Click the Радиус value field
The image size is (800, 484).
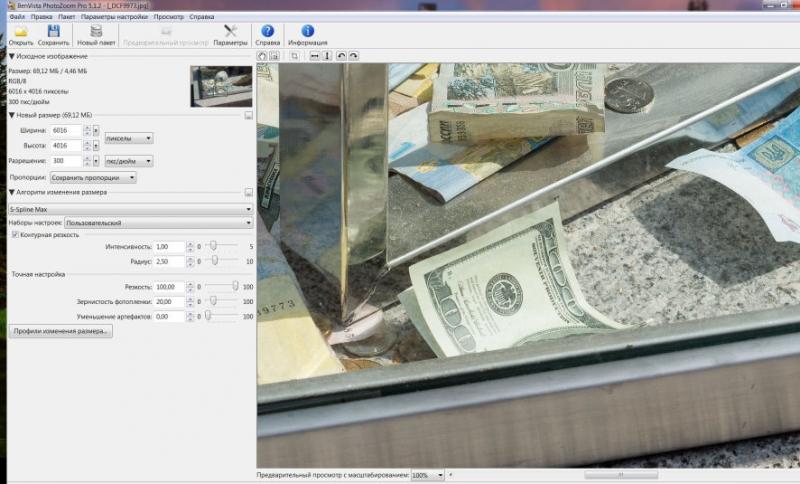(x=169, y=262)
